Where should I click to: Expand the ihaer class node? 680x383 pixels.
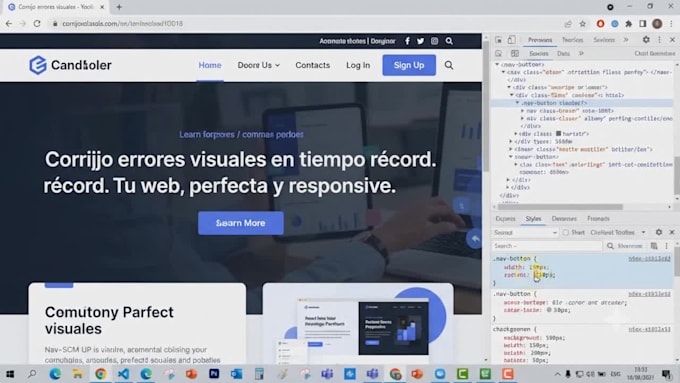[511, 149]
